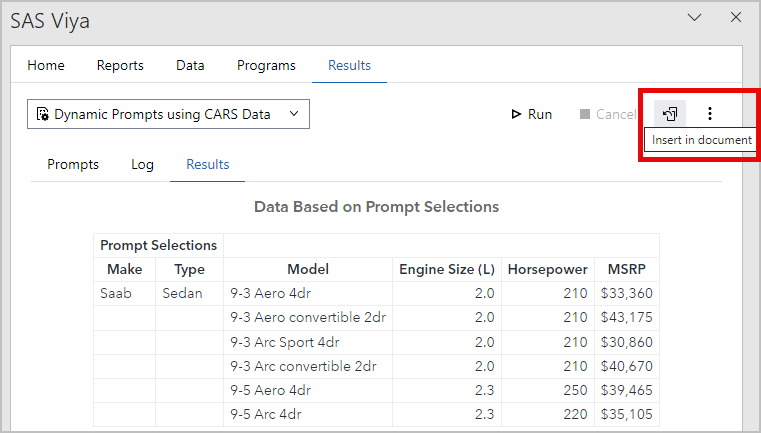Switch to the Home tab
Image resolution: width=761 pixels, height=433 pixels.
pos(46,66)
